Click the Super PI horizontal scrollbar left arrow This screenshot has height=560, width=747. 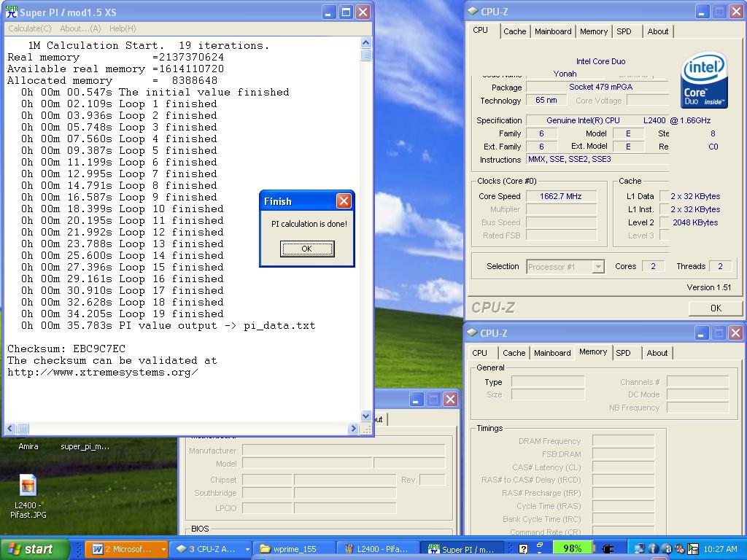[10, 429]
